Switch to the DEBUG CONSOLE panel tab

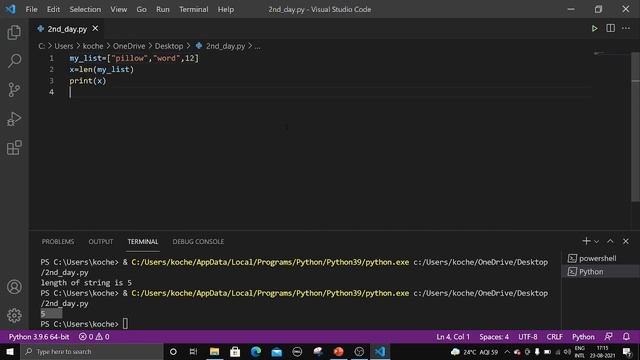(x=198, y=242)
